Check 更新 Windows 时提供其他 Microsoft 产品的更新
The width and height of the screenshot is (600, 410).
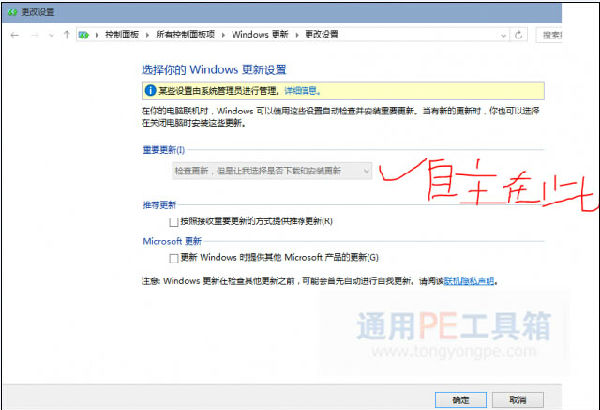[174, 258]
